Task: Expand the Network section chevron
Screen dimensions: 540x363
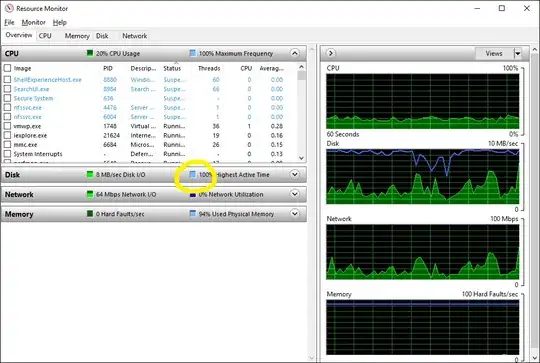Action: [295, 194]
